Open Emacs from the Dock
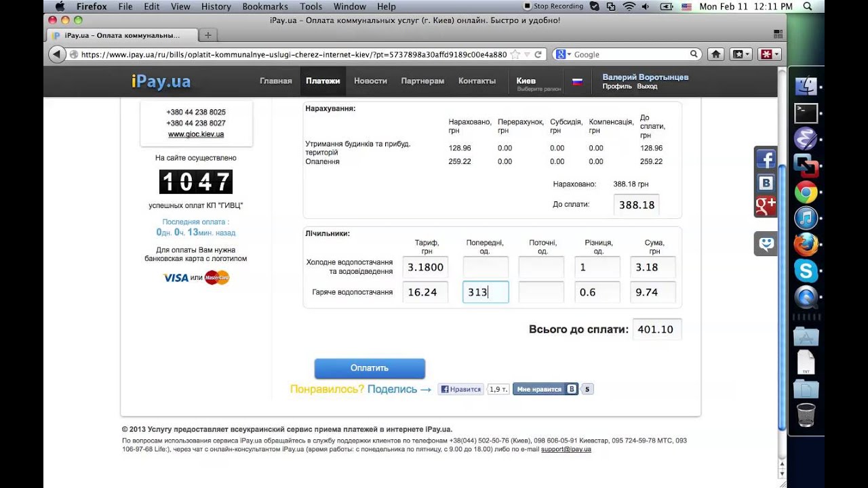This screenshot has width=868, height=488. pos(806,140)
